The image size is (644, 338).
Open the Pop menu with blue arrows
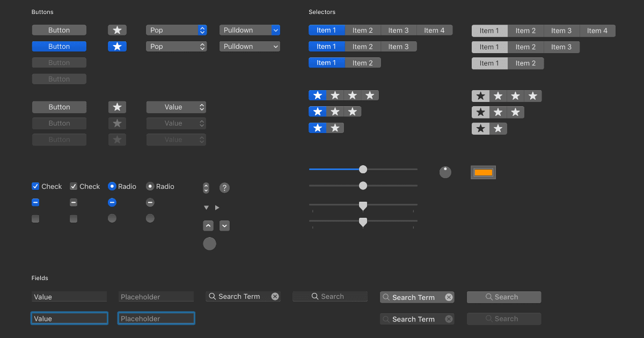coord(176,31)
